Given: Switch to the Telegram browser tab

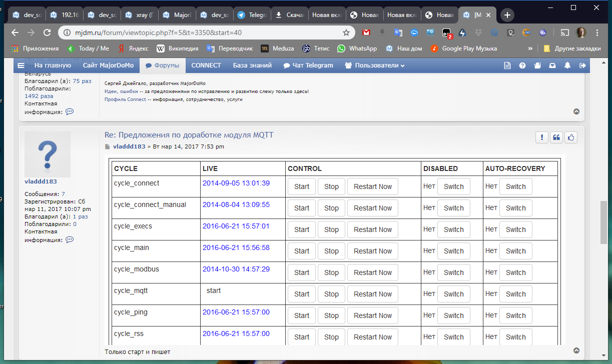Looking at the screenshot, I should coord(252,15).
